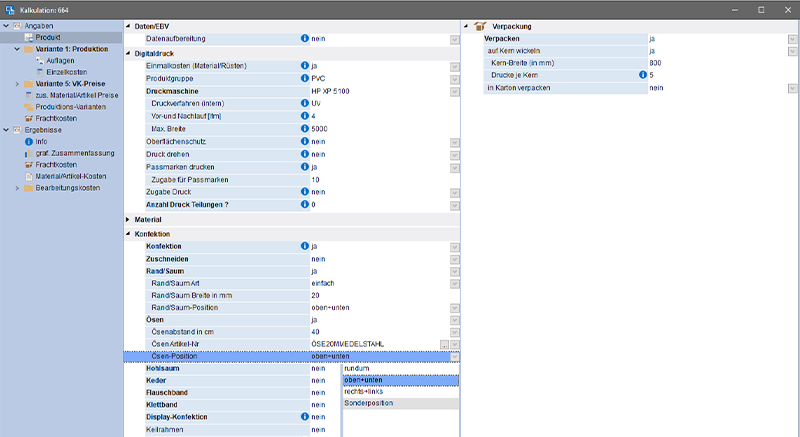Open Produktgruppe dropdown arrow

(454, 79)
